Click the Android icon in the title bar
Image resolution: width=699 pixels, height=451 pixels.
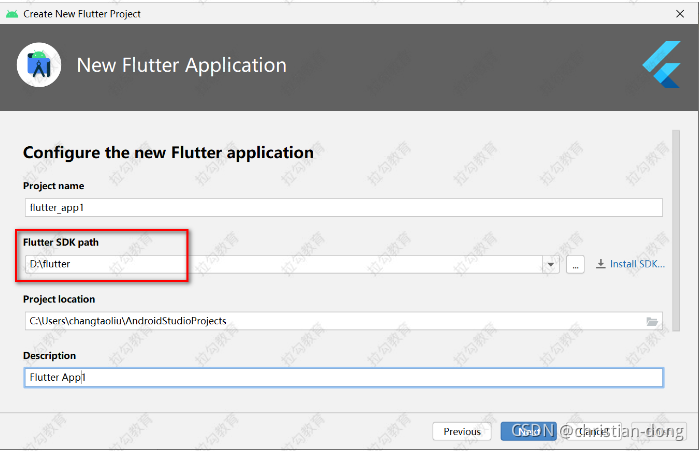12,14
